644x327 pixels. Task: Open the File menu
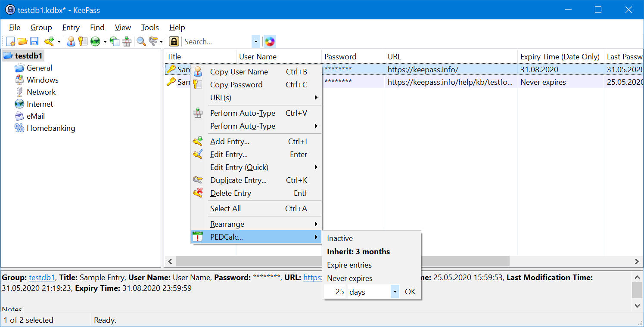pos(15,28)
